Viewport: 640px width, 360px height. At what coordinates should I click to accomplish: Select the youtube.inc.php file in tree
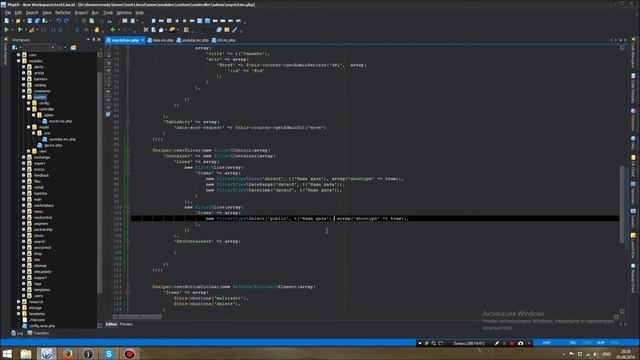tap(62, 139)
